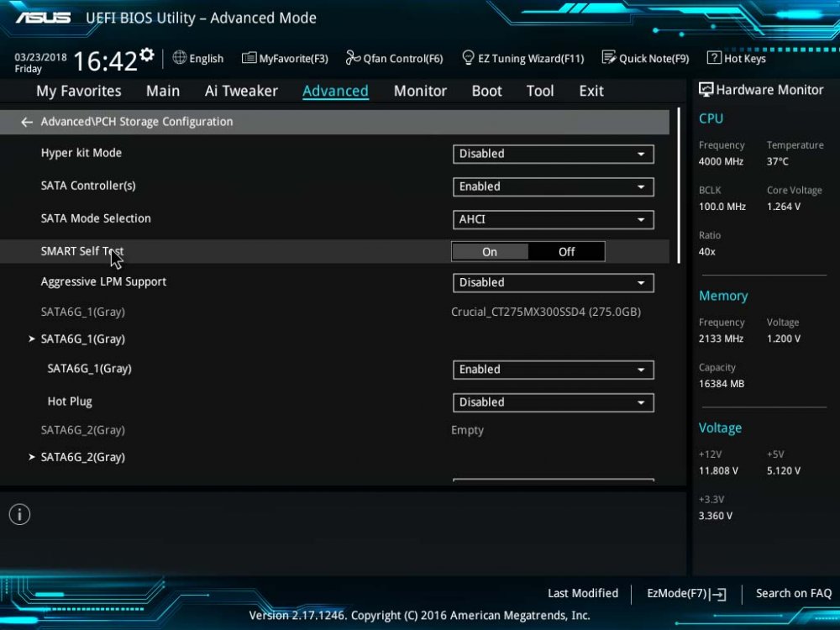Click the 16:42 clock display
This screenshot has width=840, height=630.
point(106,60)
